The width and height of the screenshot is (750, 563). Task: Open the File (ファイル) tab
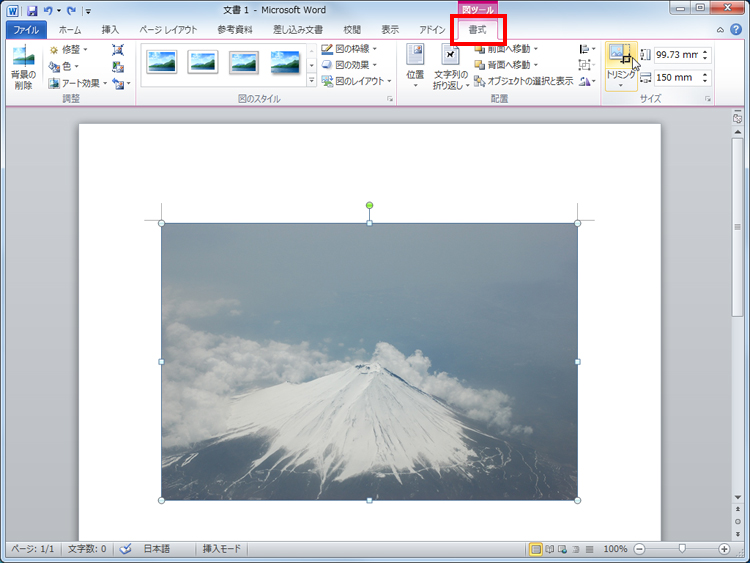(26, 30)
